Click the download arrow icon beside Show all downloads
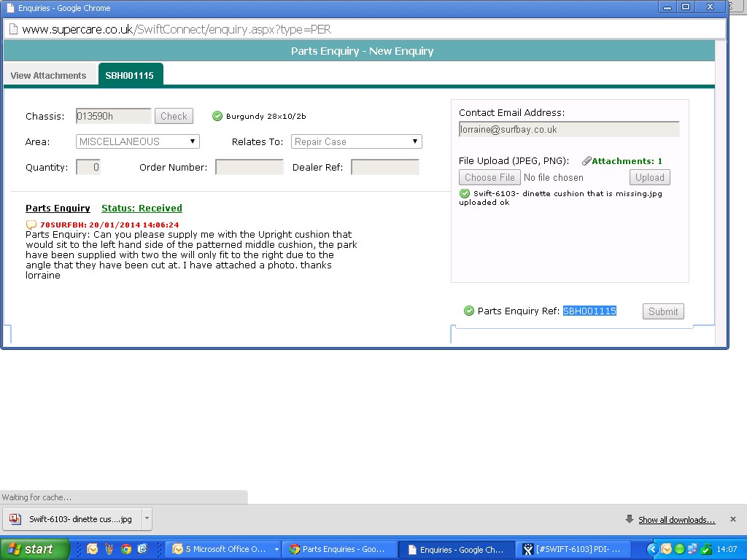 pos(630,519)
